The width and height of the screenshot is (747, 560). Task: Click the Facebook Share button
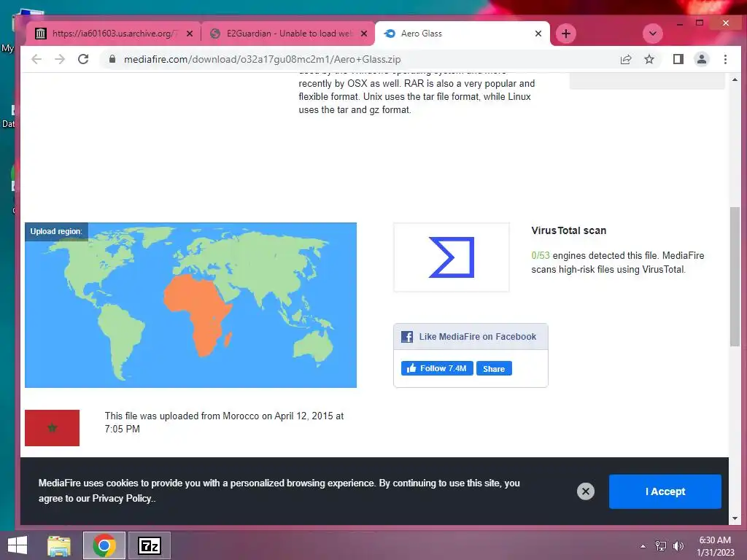click(494, 368)
